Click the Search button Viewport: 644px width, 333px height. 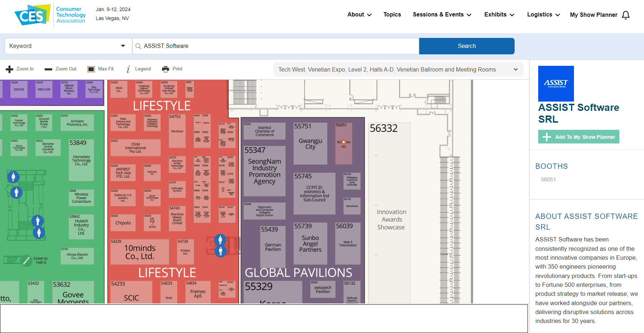coord(466,46)
